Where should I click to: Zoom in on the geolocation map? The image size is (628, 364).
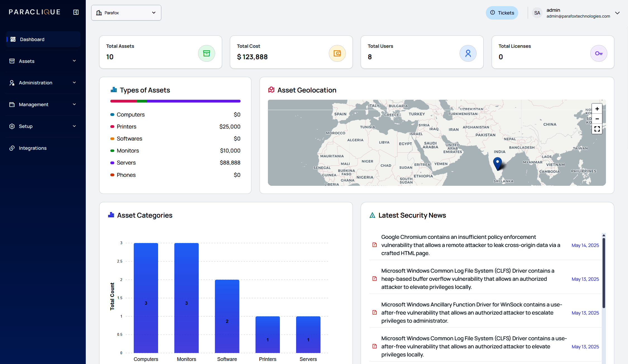pos(597,109)
